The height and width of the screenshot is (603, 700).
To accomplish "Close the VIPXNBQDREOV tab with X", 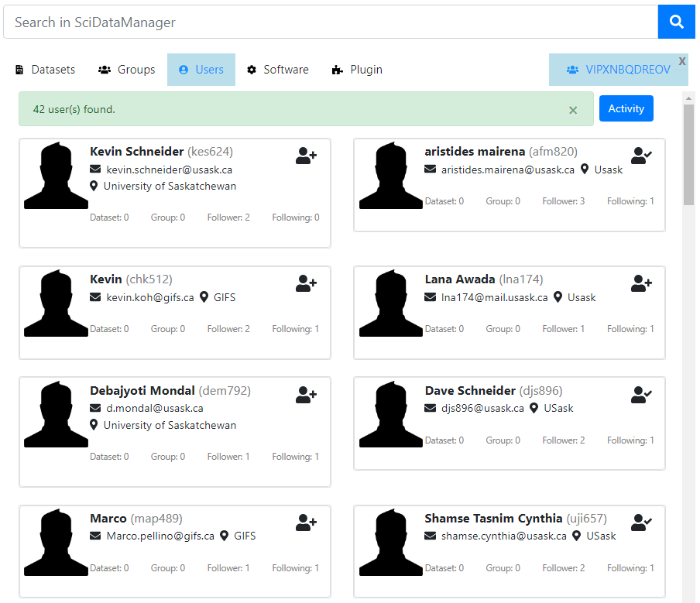I will 682,60.
